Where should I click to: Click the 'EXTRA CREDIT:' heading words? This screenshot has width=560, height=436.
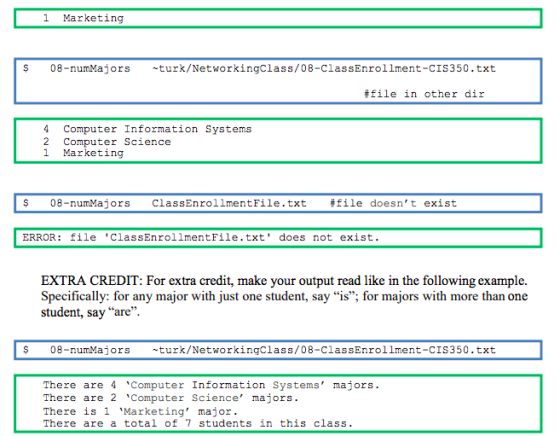91,281
